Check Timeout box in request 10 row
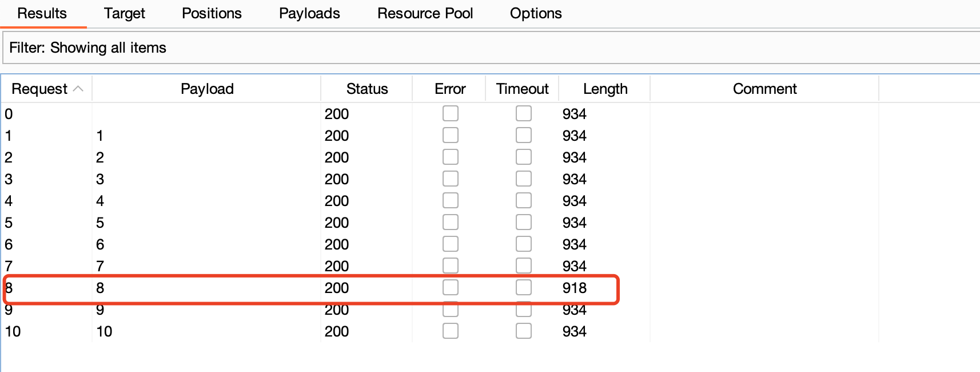The image size is (980, 372). click(524, 331)
